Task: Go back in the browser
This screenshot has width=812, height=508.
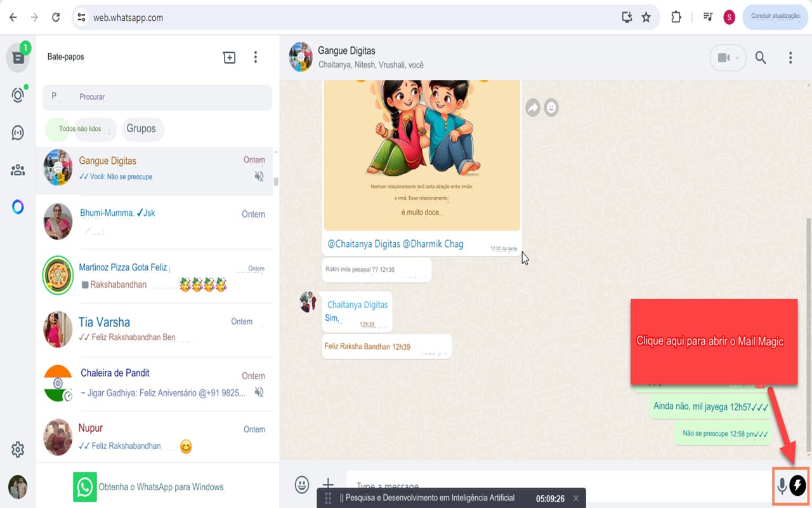Action: tap(13, 18)
